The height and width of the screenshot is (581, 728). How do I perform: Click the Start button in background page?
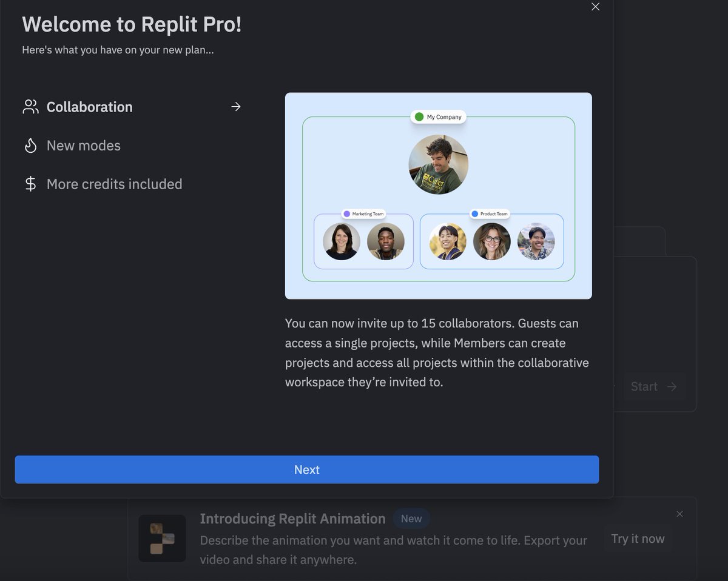[x=654, y=386]
